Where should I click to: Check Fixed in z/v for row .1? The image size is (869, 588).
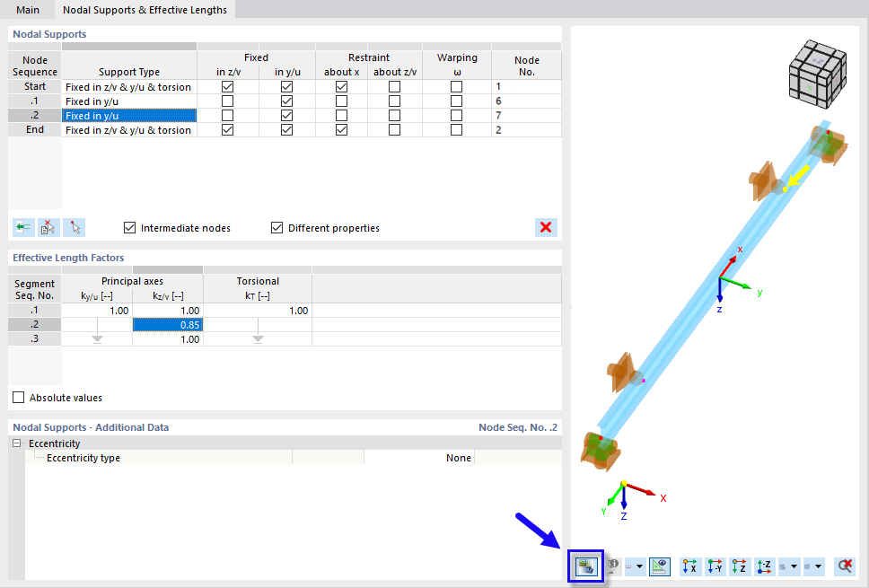[x=227, y=101]
